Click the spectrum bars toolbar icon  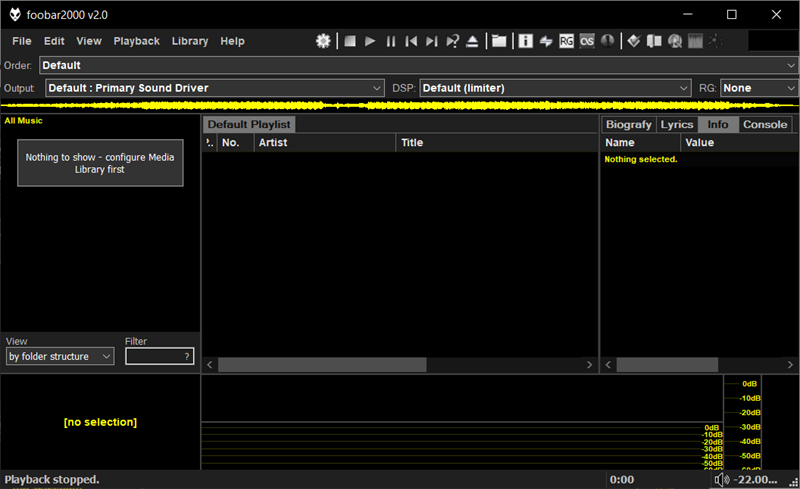[x=695, y=41]
